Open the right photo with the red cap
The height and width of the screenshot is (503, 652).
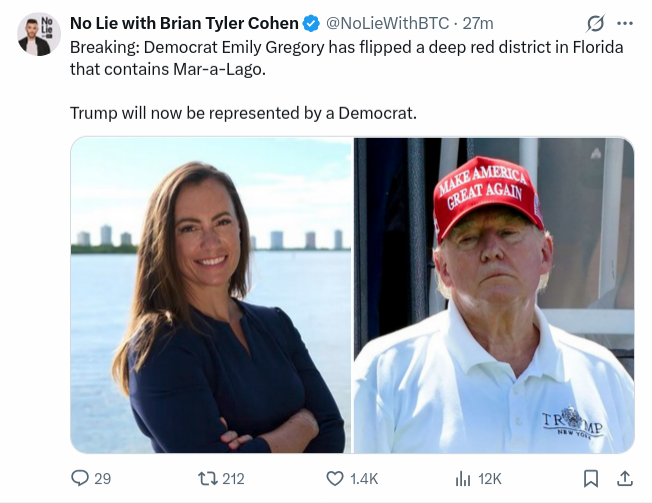[494, 295]
